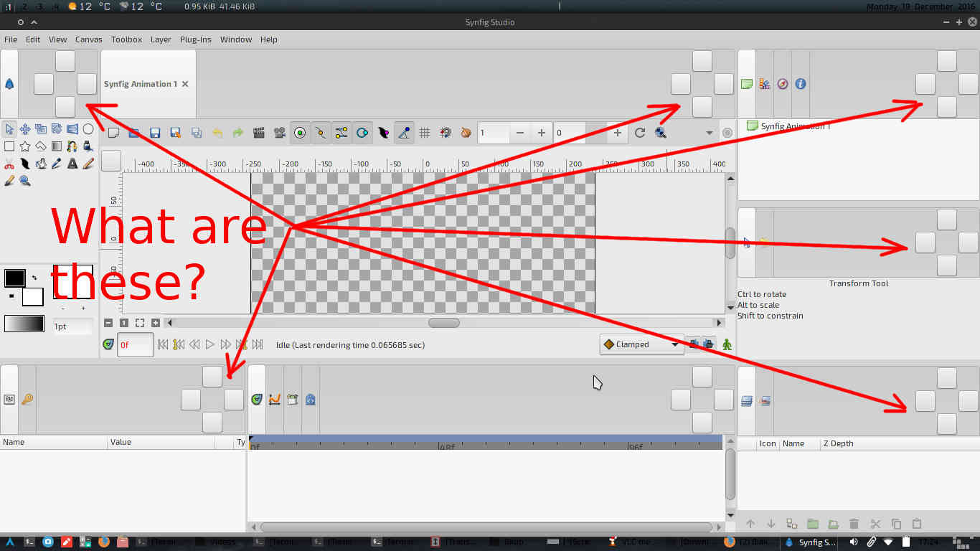
Task: Open the Canvas menu
Action: point(89,39)
